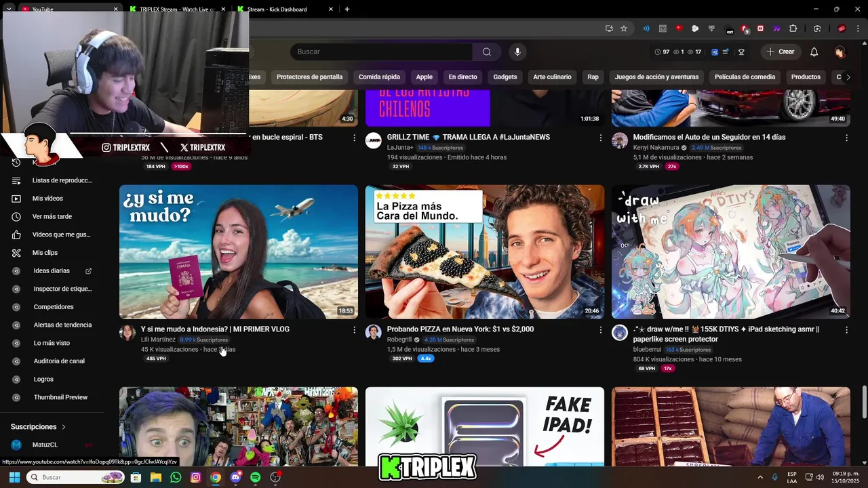The width and height of the screenshot is (868, 488).
Task: Open the Windows Start menu
Action: coord(14,477)
